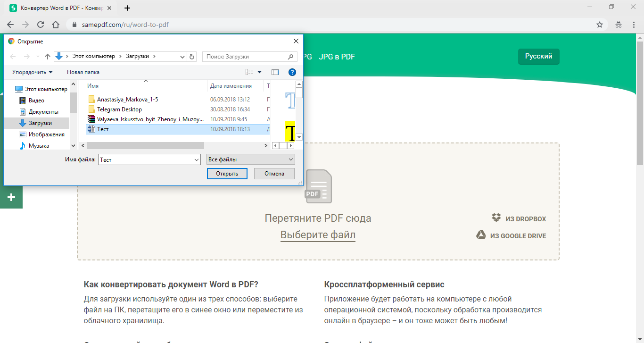
Task: Click the green plus button on page
Action: [11, 197]
